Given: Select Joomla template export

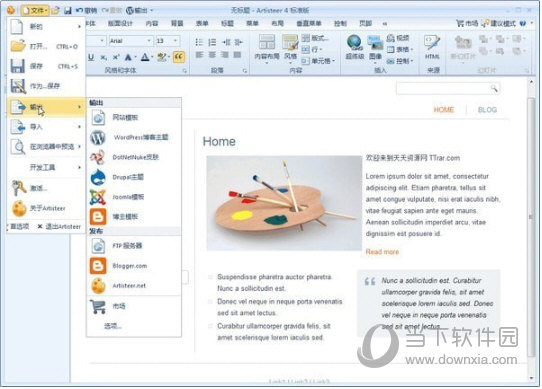Looking at the screenshot, I should coord(134,197).
